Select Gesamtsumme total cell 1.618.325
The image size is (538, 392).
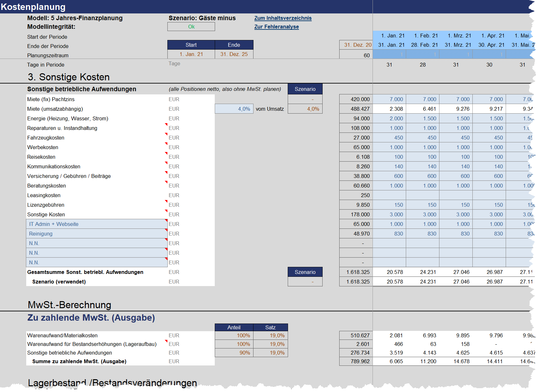(356, 272)
